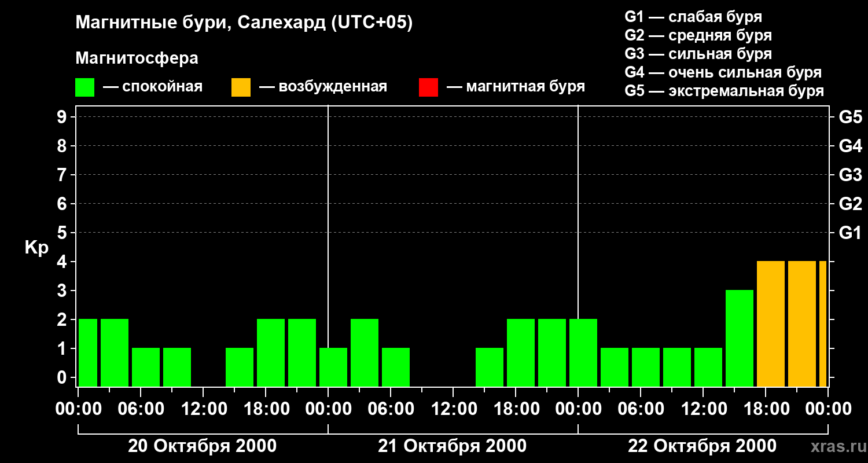Click the narrow first Kp 2 bar at 00:00, 20 October
868x463 pixels.
88,352
